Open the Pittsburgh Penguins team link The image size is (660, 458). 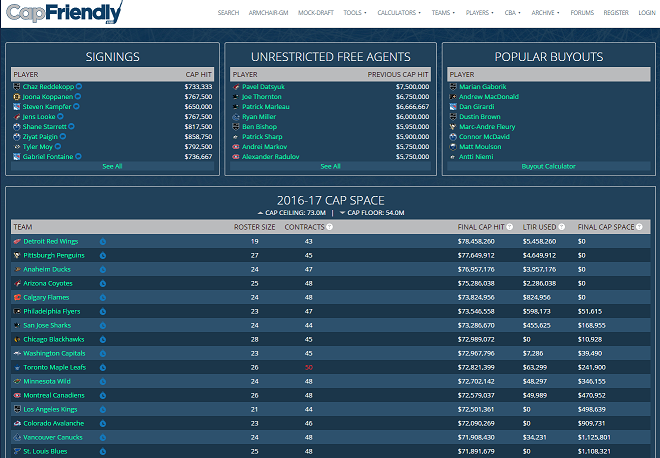click(x=54, y=256)
